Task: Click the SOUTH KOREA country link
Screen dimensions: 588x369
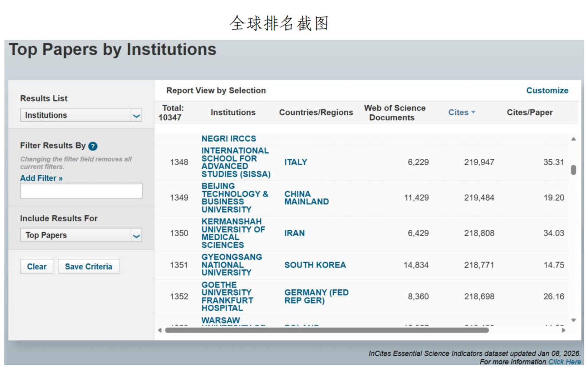Action: click(315, 265)
